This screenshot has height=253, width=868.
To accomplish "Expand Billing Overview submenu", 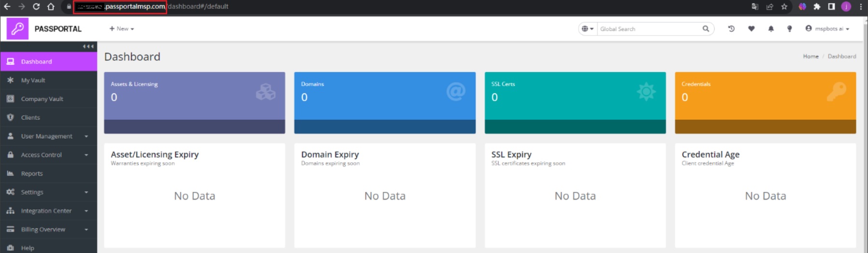I will tap(48, 229).
